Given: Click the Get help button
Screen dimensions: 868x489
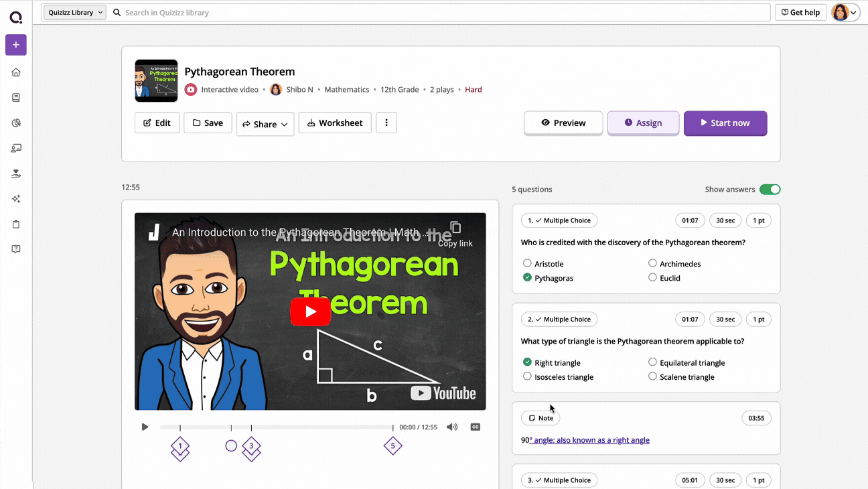Looking at the screenshot, I should point(800,13).
